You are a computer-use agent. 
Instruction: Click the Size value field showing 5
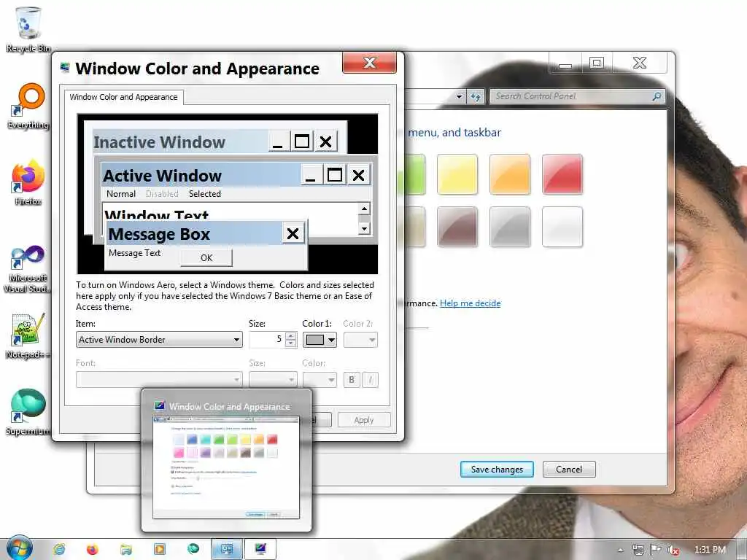click(x=267, y=340)
